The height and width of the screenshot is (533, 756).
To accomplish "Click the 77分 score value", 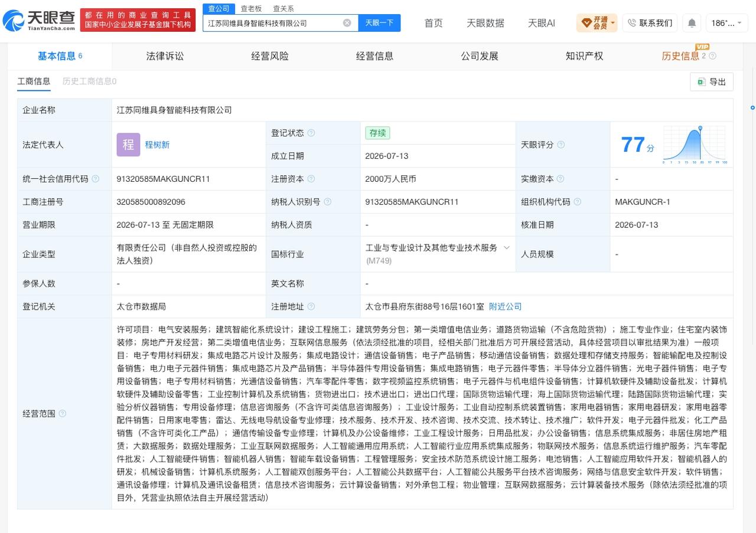I will 637,145.
